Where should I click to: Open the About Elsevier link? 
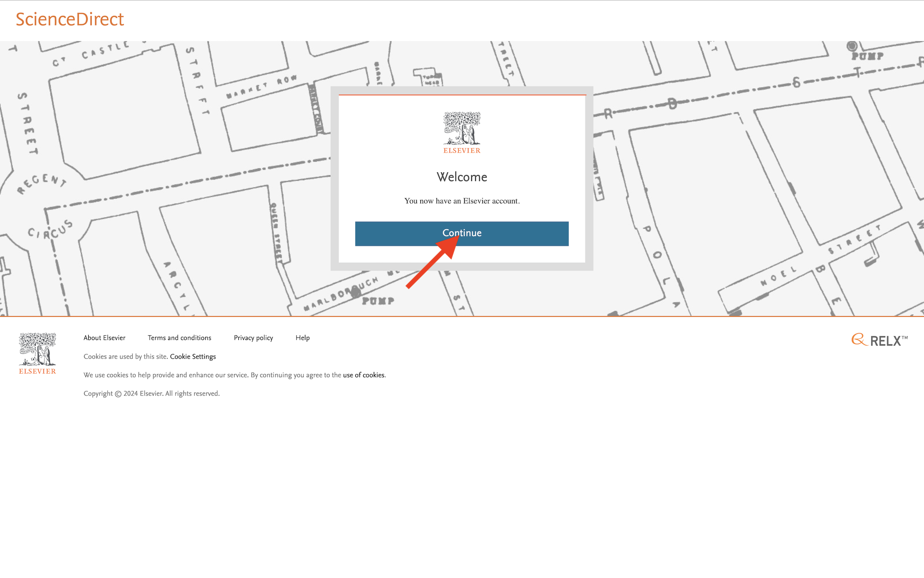tap(104, 338)
